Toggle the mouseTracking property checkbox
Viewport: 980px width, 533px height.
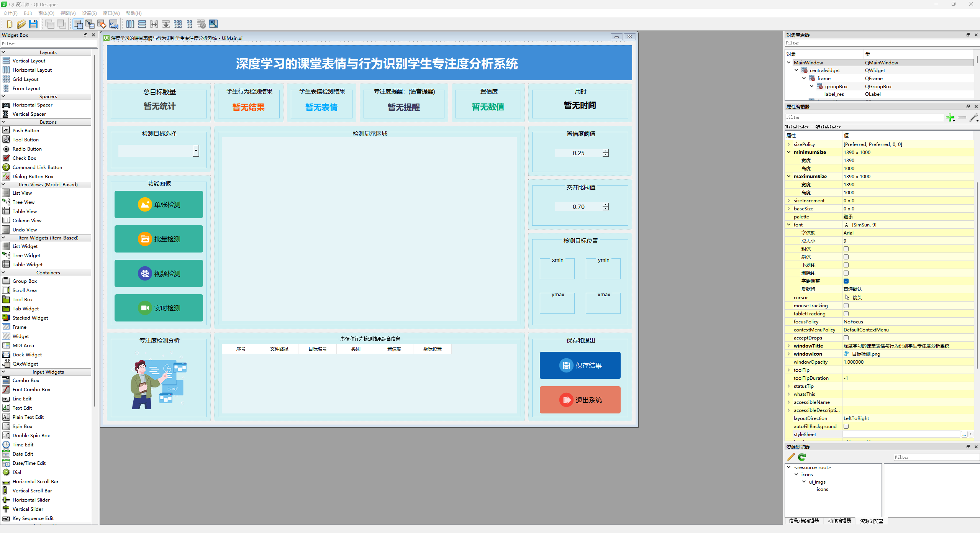tap(846, 306)
